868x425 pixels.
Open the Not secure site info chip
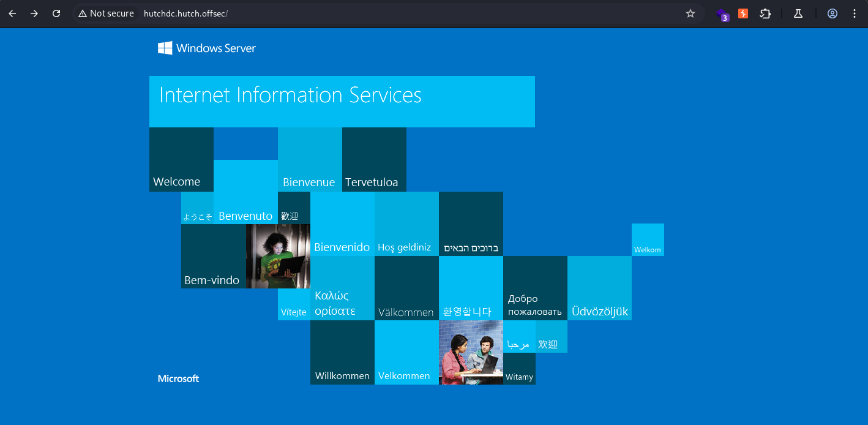point(106,13)
